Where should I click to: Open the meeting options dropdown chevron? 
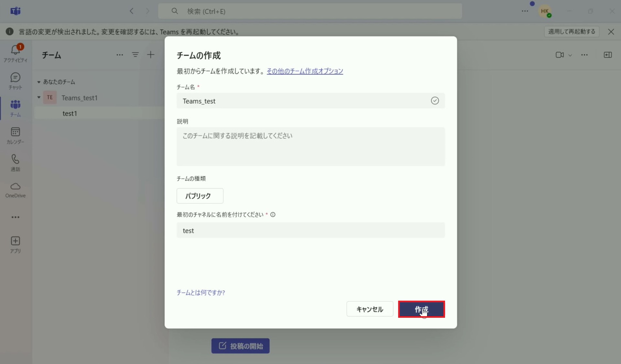tap(570, 55)
